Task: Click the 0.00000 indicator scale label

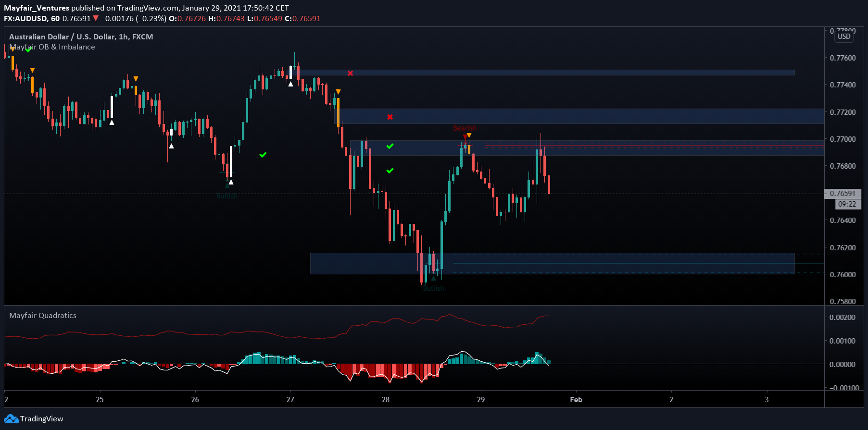Action: click(843, 365)
